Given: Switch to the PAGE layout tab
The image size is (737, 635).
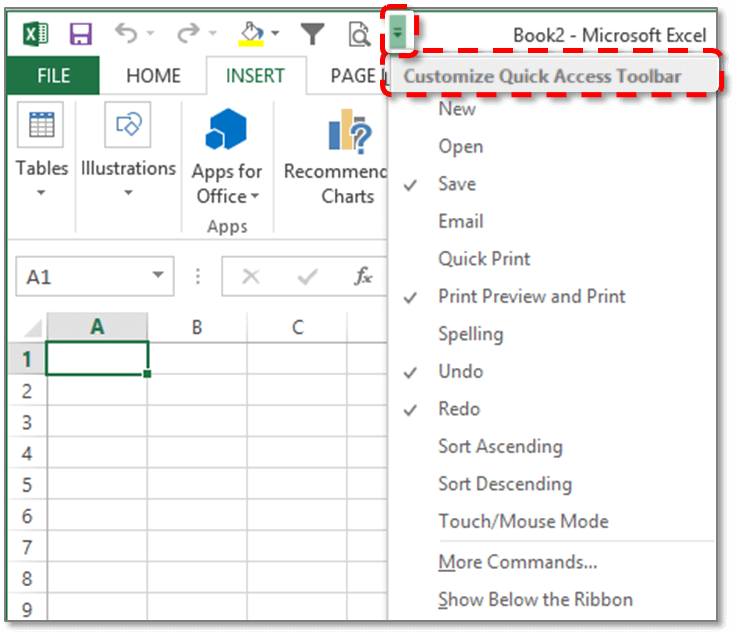Looking at the screenshot, I should 357,76.
